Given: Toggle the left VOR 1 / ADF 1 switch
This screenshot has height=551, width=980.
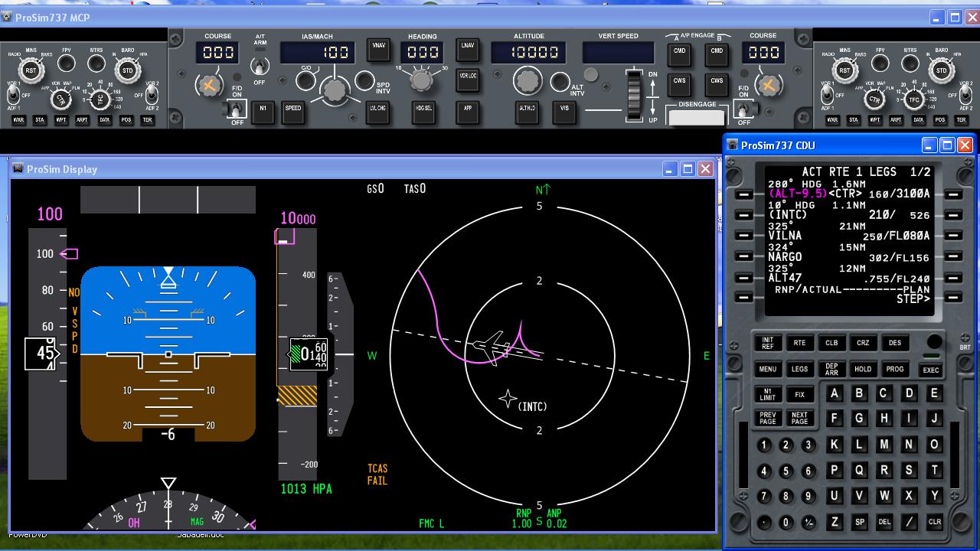Looking at the screenshot, I should pyautogui.click(x=14, y=95).
